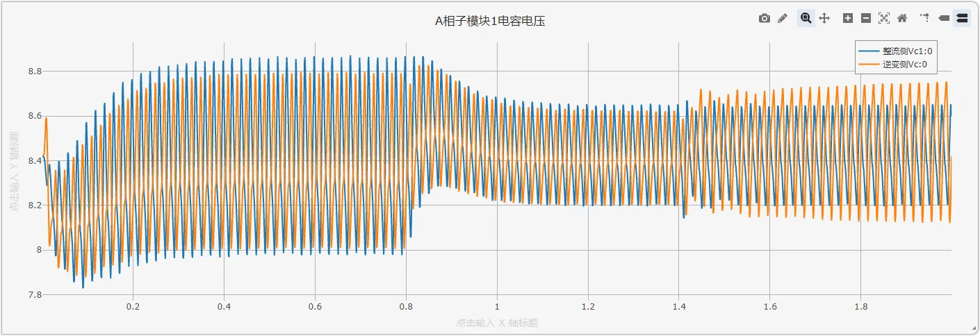Click y-axis tick label 7.8
Image resolution: width=980 pixels, height=336 pixels.
pos(35,294)
